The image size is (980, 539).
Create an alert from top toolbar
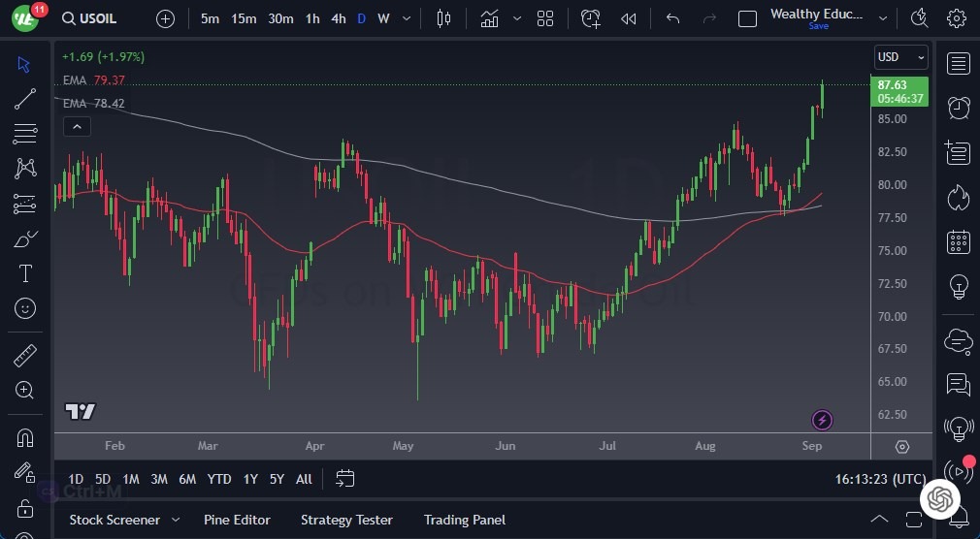(x=591, y=18)
